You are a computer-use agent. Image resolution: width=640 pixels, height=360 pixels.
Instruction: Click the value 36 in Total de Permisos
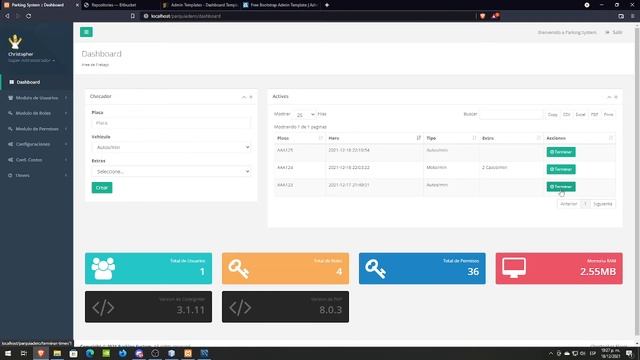tap(473, 272)
